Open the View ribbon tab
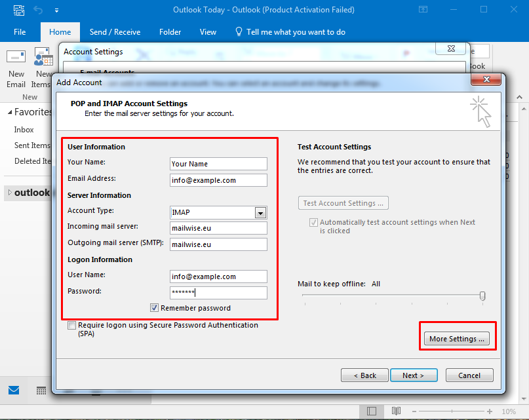The height and width of the screenshot is (420, 529). pyautogui.click(x=208, y=32)
